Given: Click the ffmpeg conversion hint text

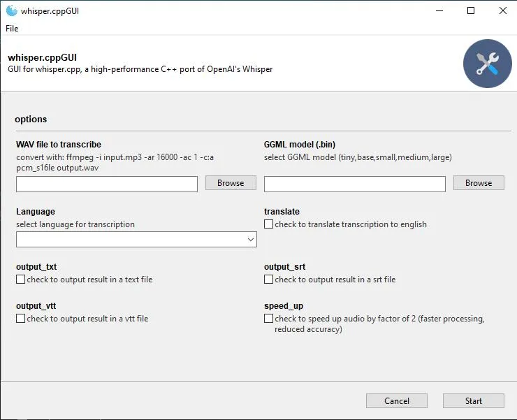Looking at the screenshot, I should [x=115, y=162].
